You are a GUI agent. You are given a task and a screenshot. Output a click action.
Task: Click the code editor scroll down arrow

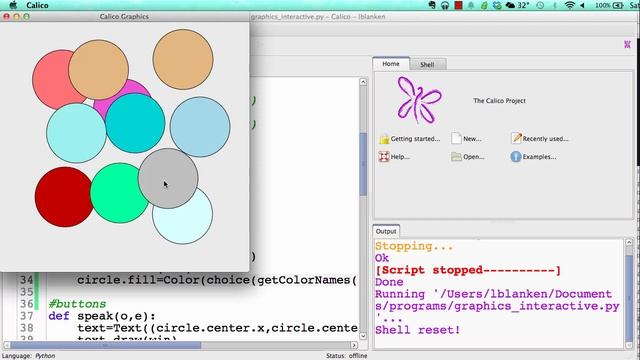pyautogui.click(x=363, y=336)
